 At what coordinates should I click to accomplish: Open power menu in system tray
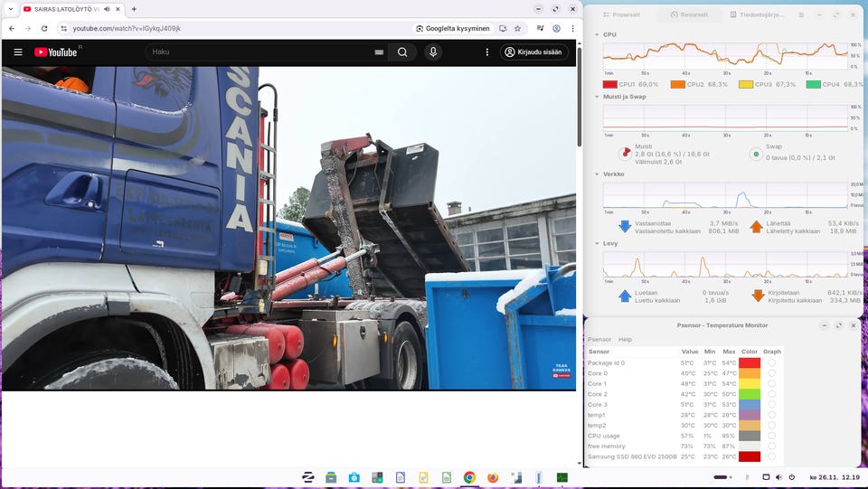pos(792,477)
